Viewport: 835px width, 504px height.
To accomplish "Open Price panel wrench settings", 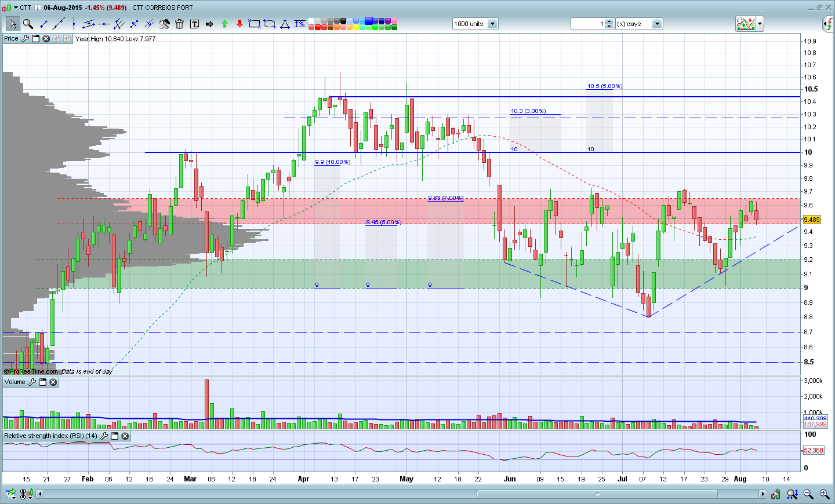I will tap(25, 39).
